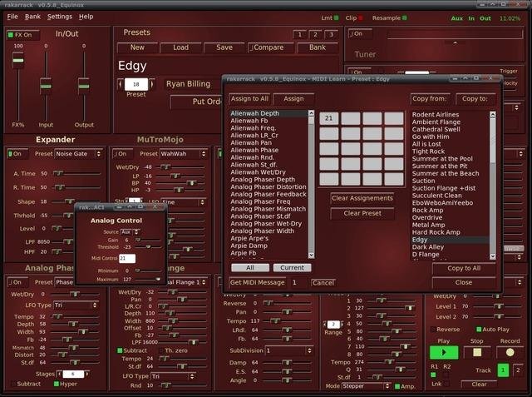Click the Copy to All button
This screenshot has width=532, height=397.
tap(464, 268)
